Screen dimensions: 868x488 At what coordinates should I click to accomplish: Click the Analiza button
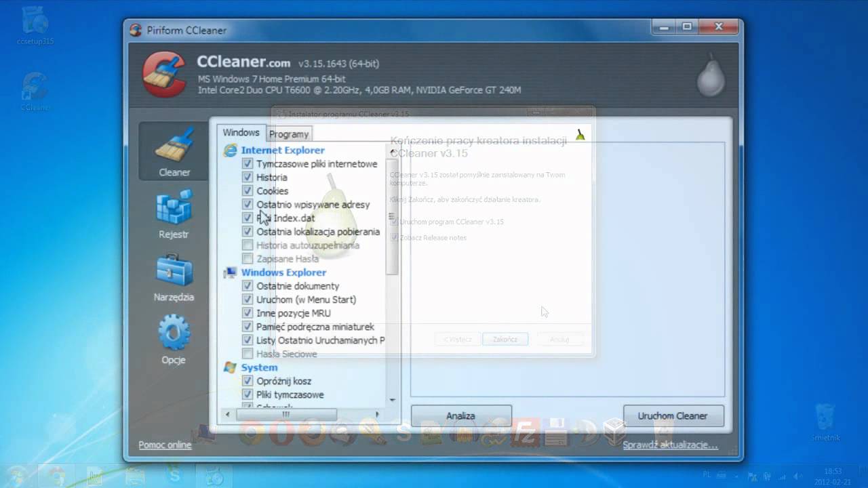[461, 416]
